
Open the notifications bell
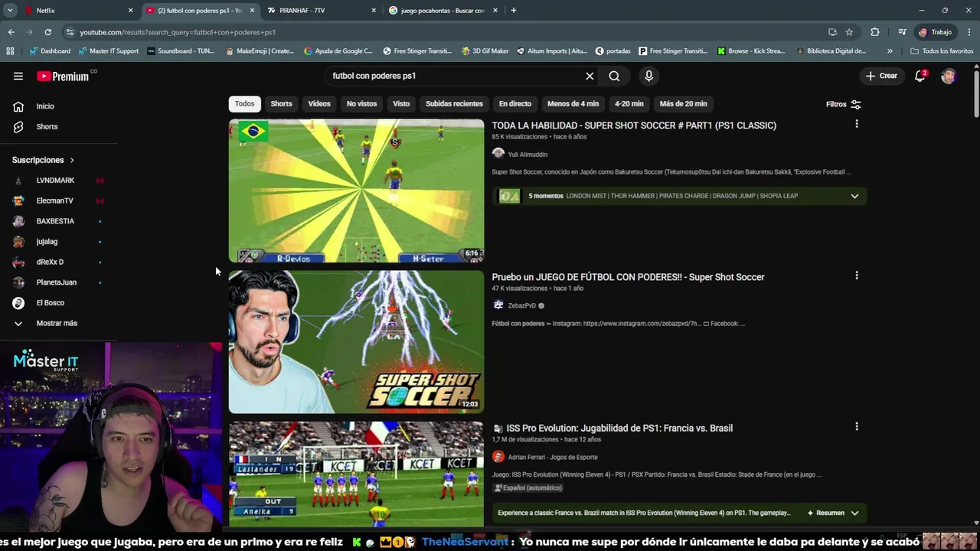[x=920, y=76]
